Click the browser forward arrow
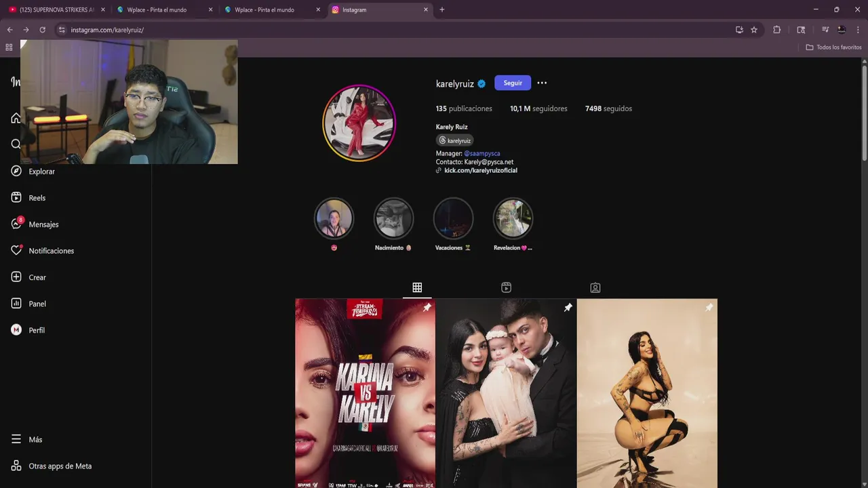Viewport: 868px width, 488px height. coord(26,30)
